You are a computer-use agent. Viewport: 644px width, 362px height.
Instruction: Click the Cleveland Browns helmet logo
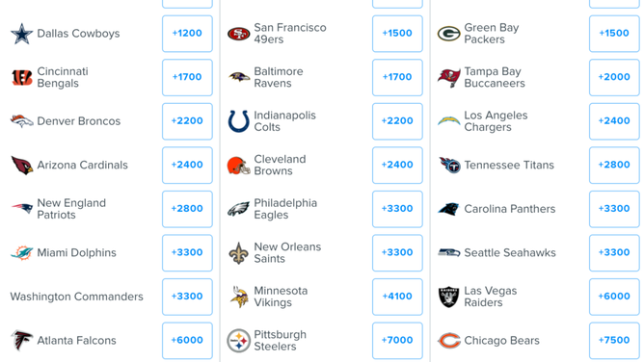(x=239, y=166)
